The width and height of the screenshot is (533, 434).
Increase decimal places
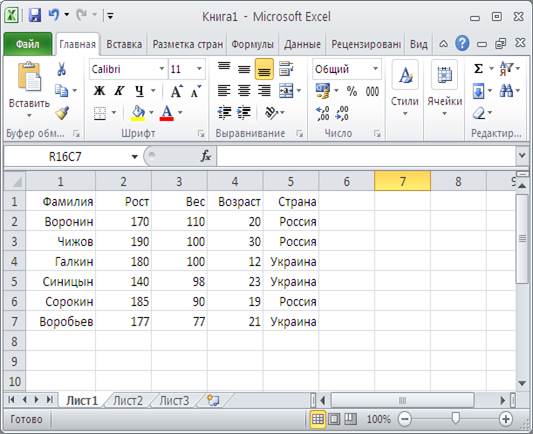[x=323, y=114]
